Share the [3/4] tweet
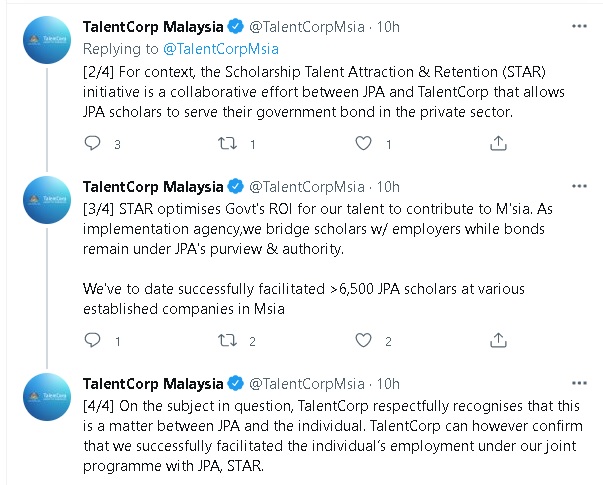 (x=498, y=340)
